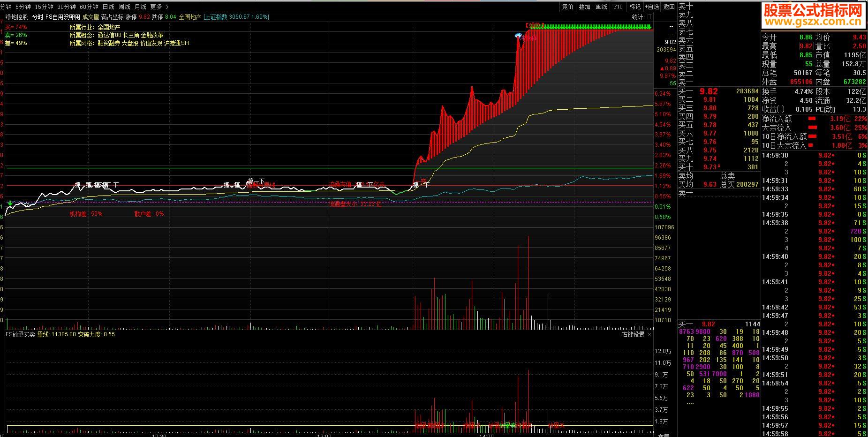Click the 14:59:58 tick trade row
Image resolution: width=868 pixels, height=437 pixels.
[814, 434]
